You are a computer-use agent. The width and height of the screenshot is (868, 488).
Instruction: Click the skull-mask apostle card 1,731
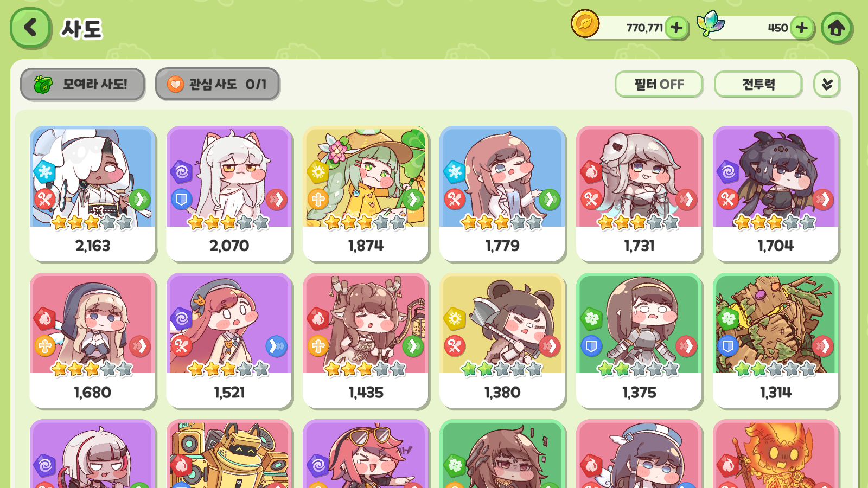tap(639, 194)
